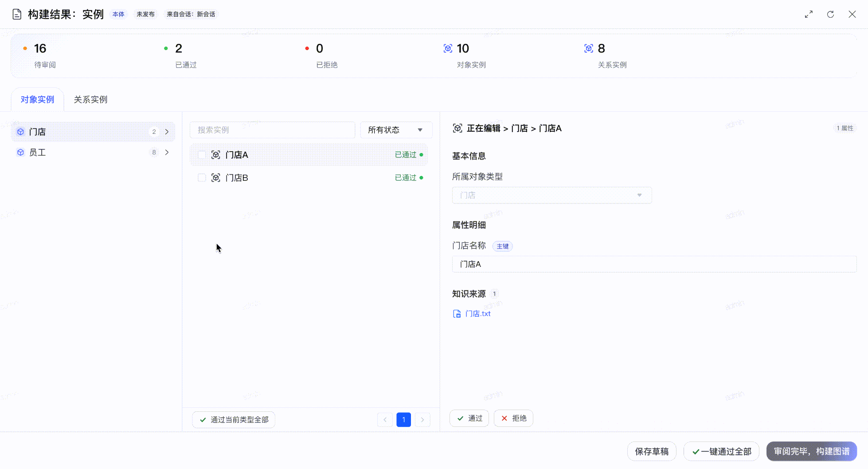This screenshot has width=868, height=469.
Task: Click the cube icon next to 员工
Action: point(20,152)
